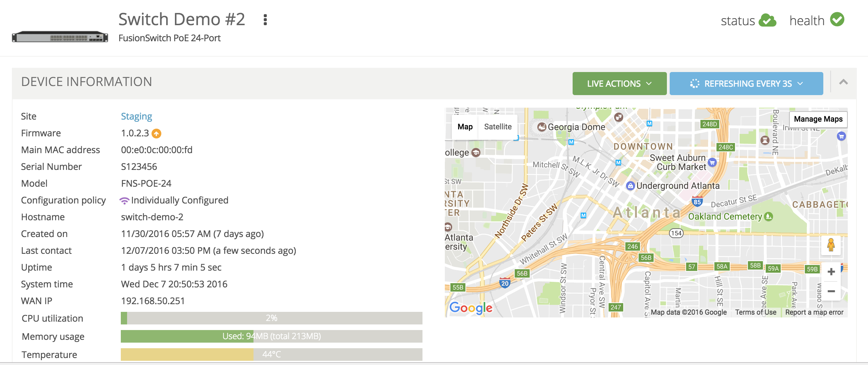868x365 pixels.
Task: Click the exit 55B sign on map
Action: [x=458, y=287]
